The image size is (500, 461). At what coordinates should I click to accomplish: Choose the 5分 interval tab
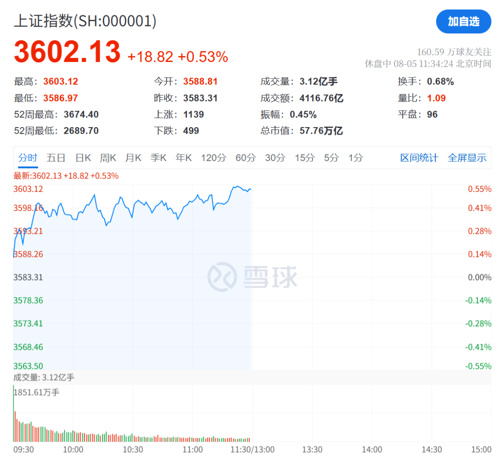tap(331, 158)
